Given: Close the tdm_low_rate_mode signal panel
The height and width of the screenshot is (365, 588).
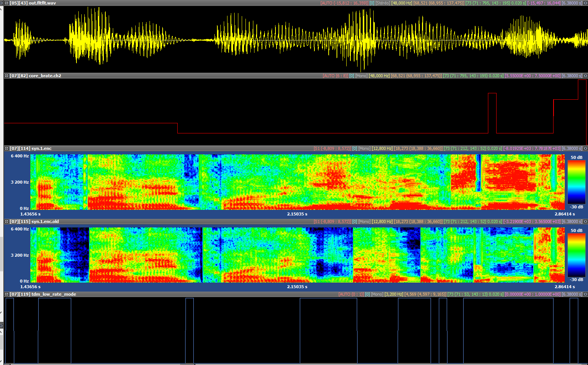Looking at the screenshot, I should [585, 294].
